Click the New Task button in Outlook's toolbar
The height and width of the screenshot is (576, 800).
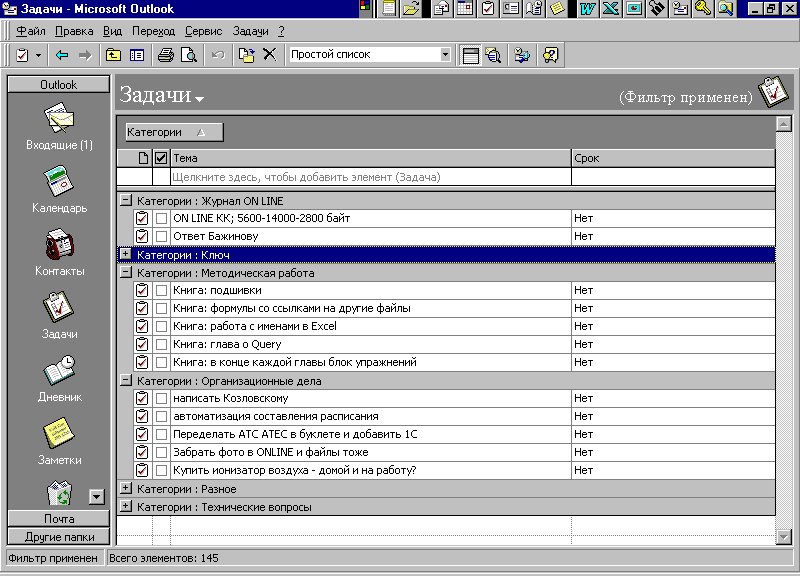click(22, 55)
